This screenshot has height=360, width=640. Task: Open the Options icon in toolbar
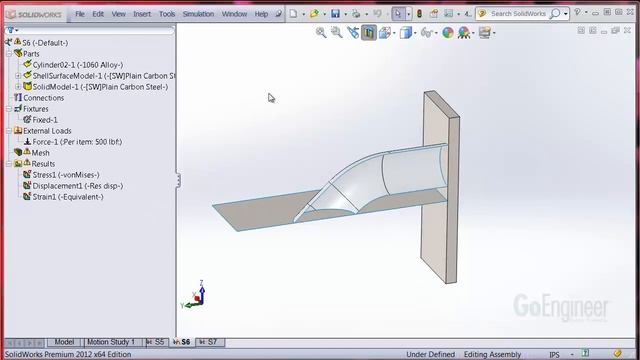pos(449,13)
